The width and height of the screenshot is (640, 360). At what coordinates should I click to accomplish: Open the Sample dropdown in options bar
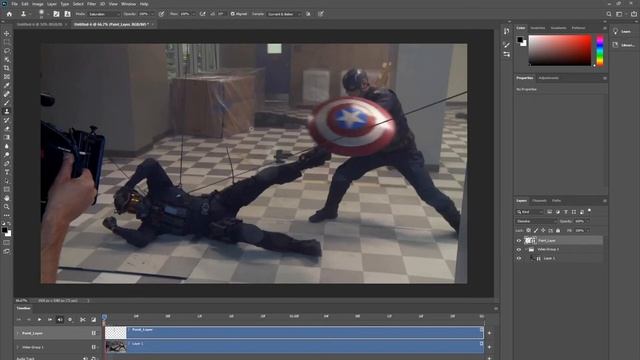[x=284, y=14]
